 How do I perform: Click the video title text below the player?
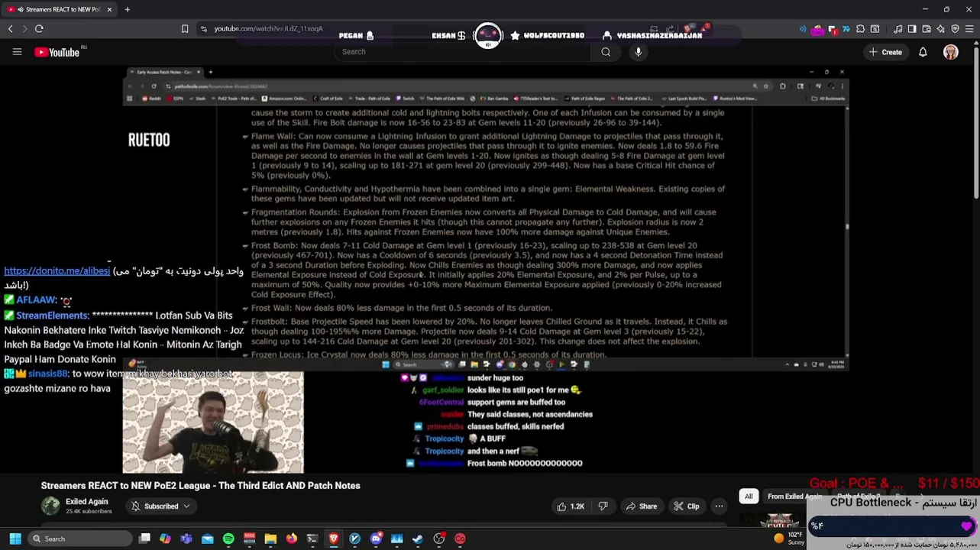200,486
